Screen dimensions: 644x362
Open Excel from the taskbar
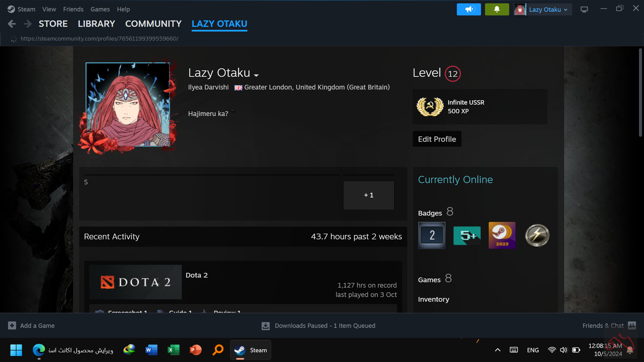point(173,350)
